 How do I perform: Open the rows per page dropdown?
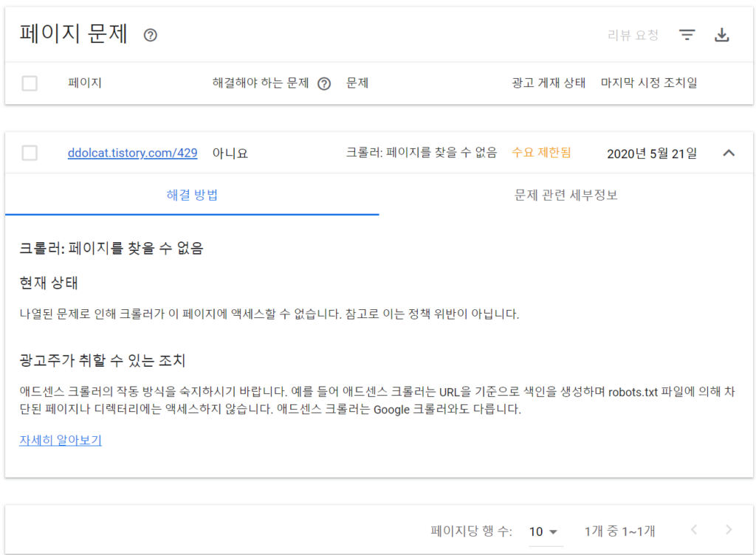click(543, 531)
